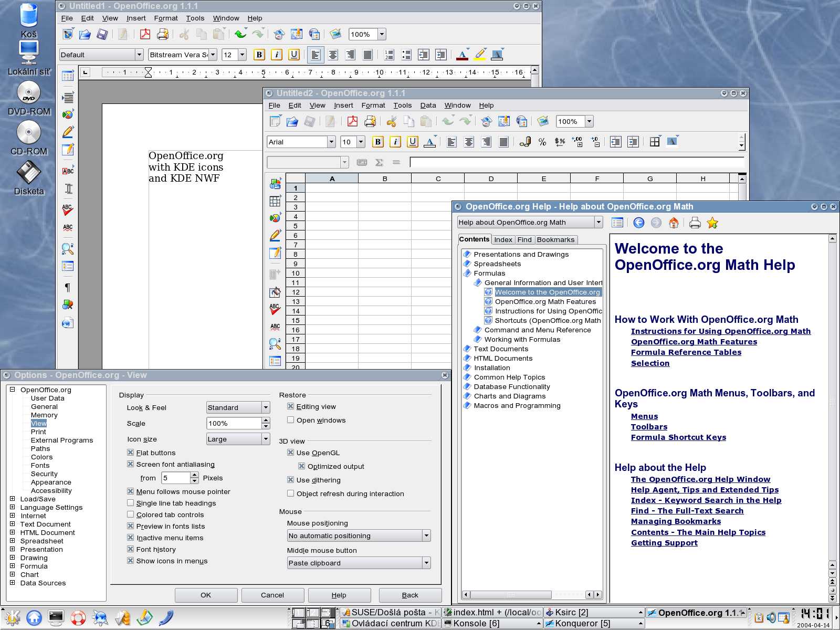Toggle the Help navigation pane icon

[x=617, y=223]
